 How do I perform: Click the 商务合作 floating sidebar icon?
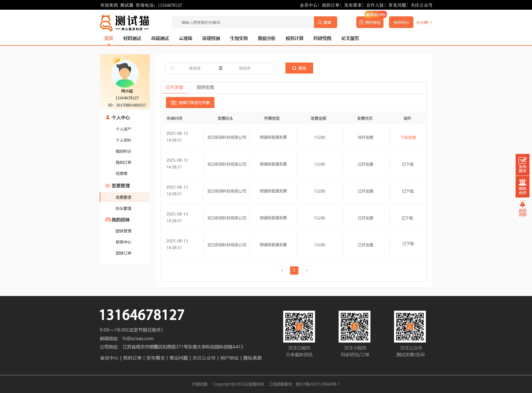click(522, 187)
